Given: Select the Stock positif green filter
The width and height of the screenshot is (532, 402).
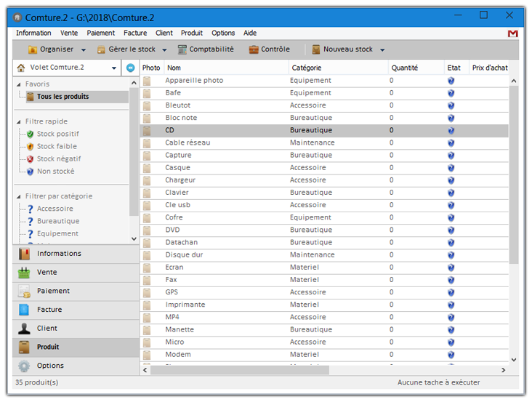Looking at the screenshot, I should (57, 134).
